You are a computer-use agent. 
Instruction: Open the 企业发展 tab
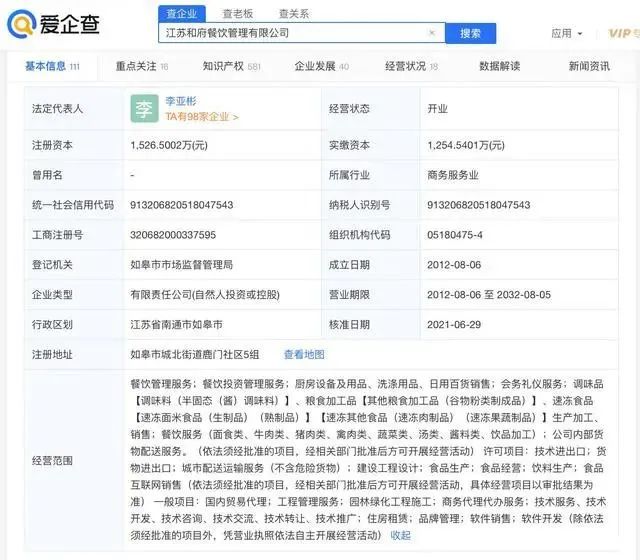click(x=322, y=66)
